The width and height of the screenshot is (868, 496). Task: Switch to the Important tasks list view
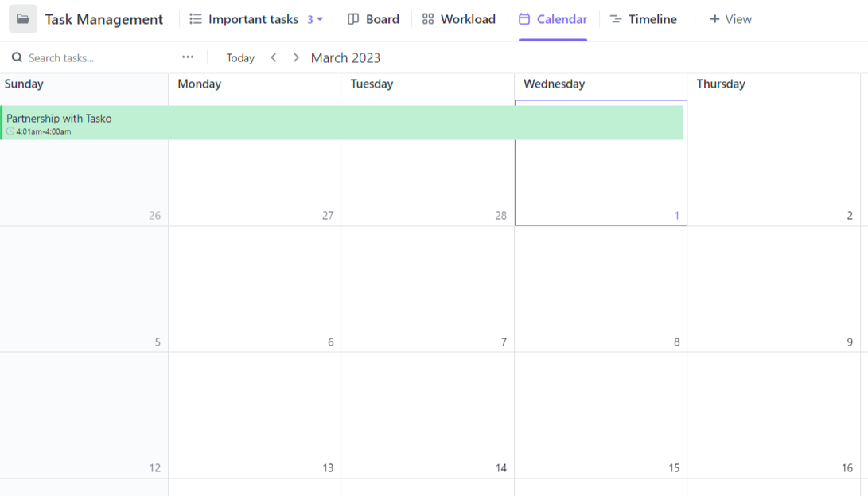(x=245, y=19)
